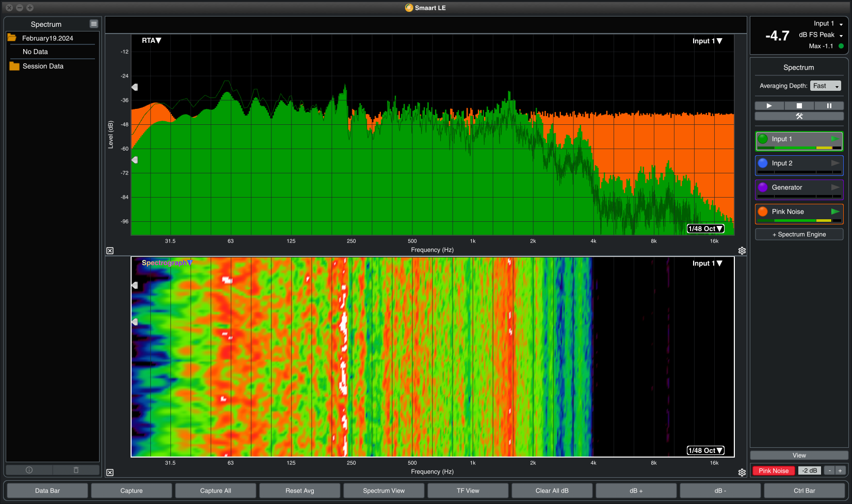Start the Generator engine run arrow
This screenshot has height=504, width=852.
pos(835,187)
